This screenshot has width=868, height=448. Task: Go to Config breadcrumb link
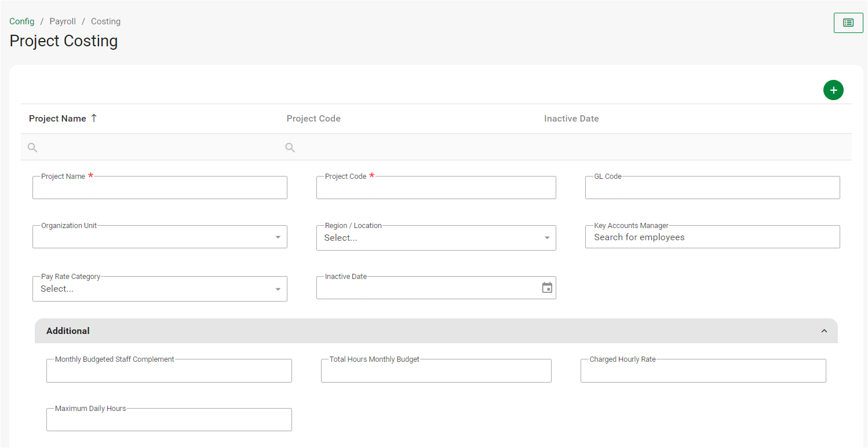point(22,21)
